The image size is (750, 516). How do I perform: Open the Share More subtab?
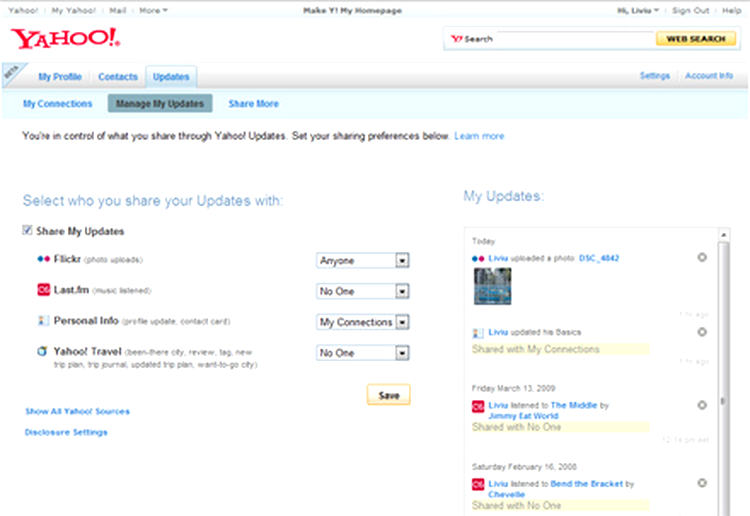coord(254,103)
